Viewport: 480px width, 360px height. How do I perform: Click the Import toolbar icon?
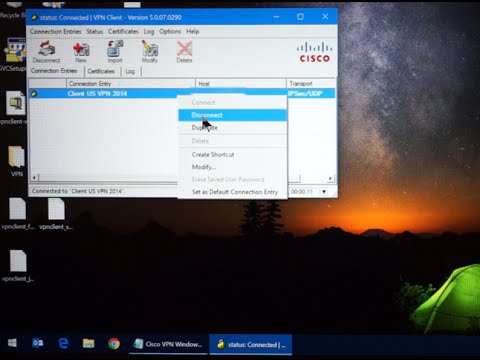115,51
